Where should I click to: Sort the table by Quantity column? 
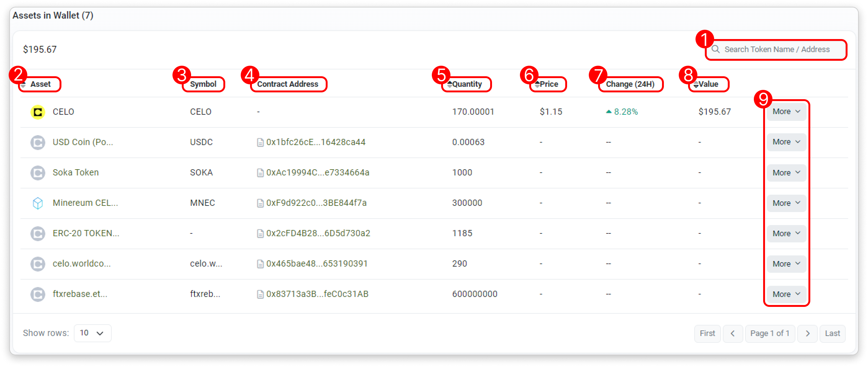(x=466, y=84)
